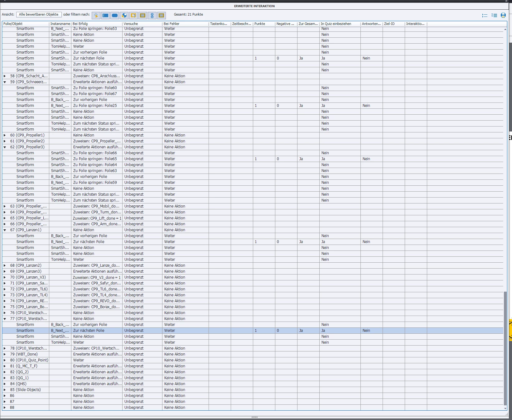Filter by question slides using question-mark icon
Image resolution: width=512 pixels, height=420 pixels.
pyautogui.click(x=133, y=15)
